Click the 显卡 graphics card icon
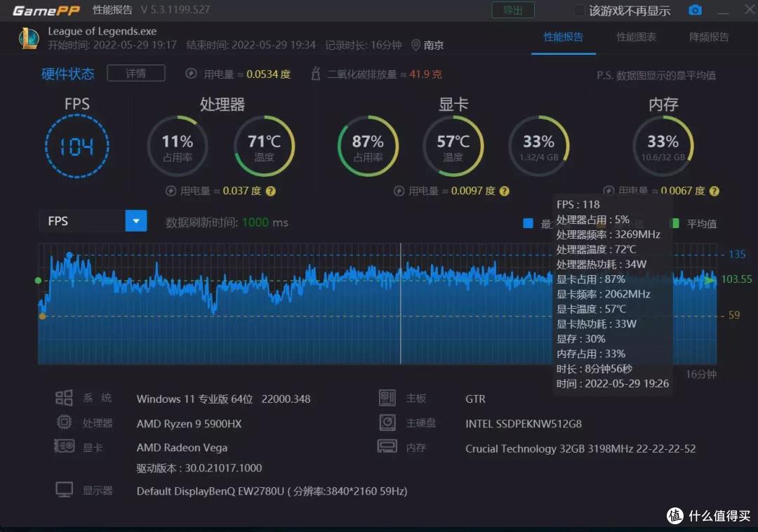758x532 pixels. 65,446
